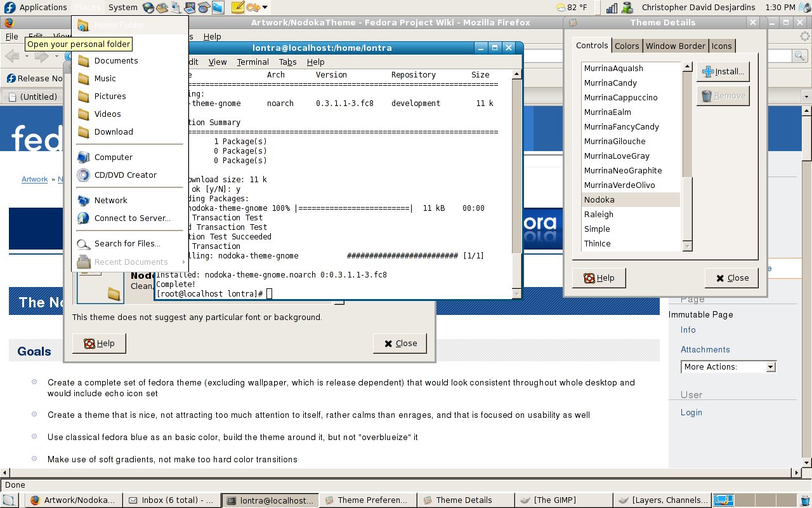Screen dimensions: 812x508
Task: Select the MurrinaVerdeOlivo theme
Action: pos(631,185)
